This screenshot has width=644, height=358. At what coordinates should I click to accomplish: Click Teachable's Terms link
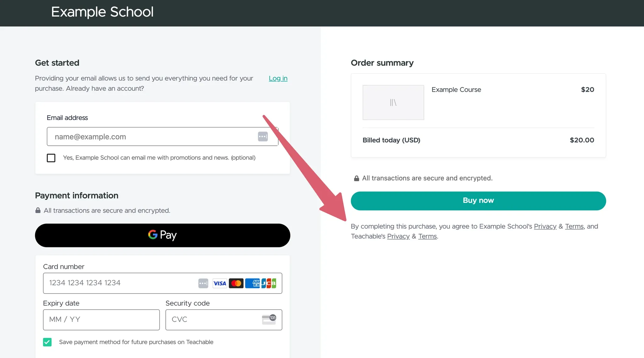(x=427, y=236)
